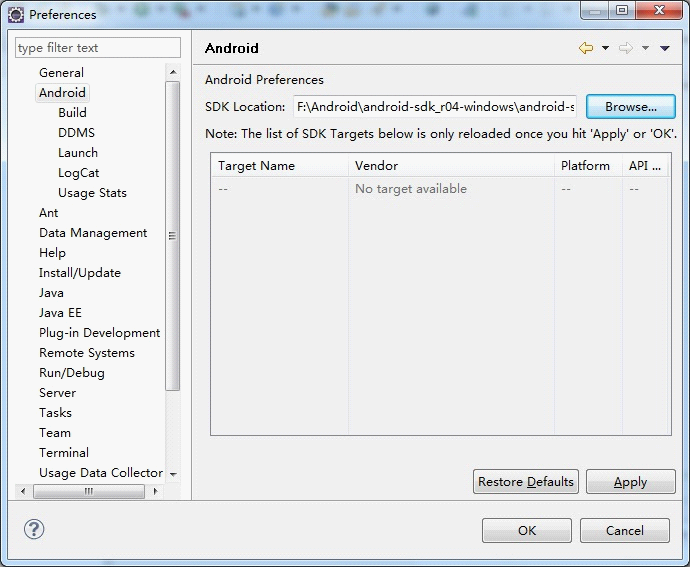Viewport: 691px width, 568px height.
Task: Open the Launch preferences page
Action: (78, 152)
